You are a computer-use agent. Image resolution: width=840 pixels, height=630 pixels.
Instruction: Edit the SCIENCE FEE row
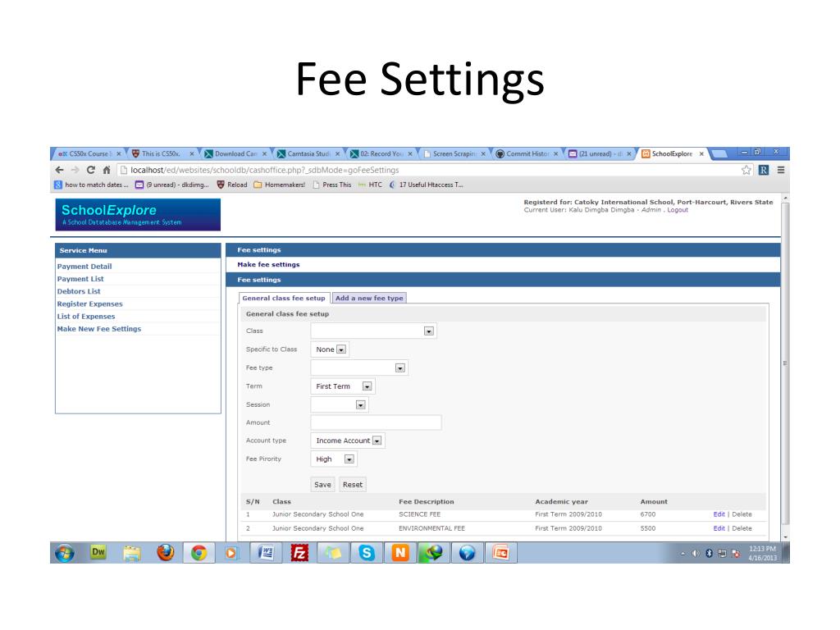point(719,514)
